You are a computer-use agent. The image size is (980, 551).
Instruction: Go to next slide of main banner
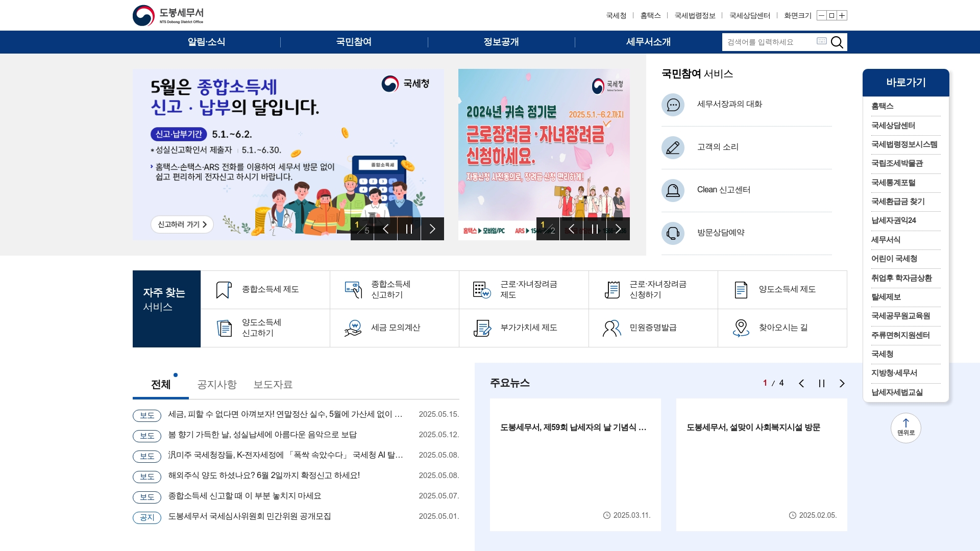point(432,229)
